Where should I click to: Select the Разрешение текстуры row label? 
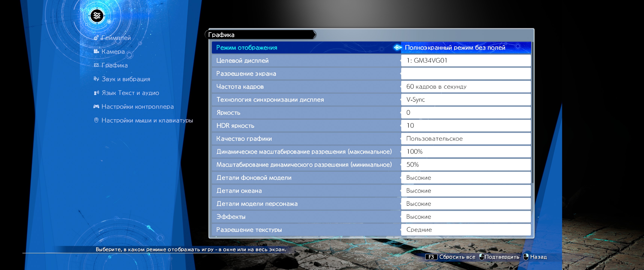click(249, 230)
